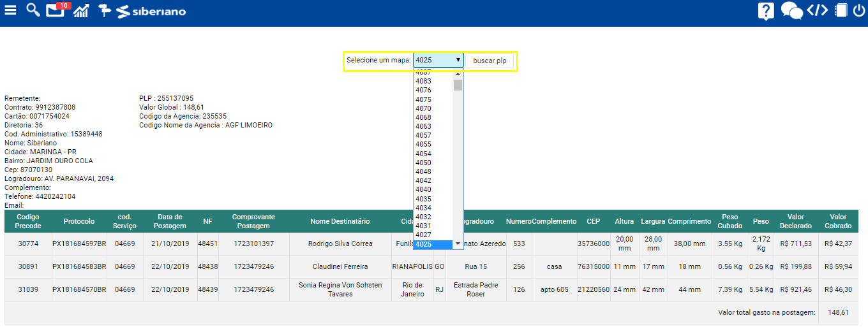Click the Peso Cubado column header

pyautogui.click(x=730, y=221)
